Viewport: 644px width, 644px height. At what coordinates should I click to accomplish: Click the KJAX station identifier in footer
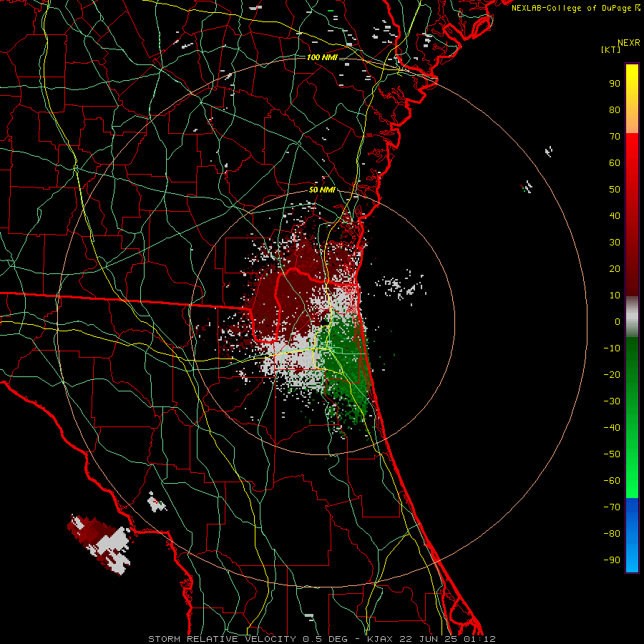coord(380,639)
